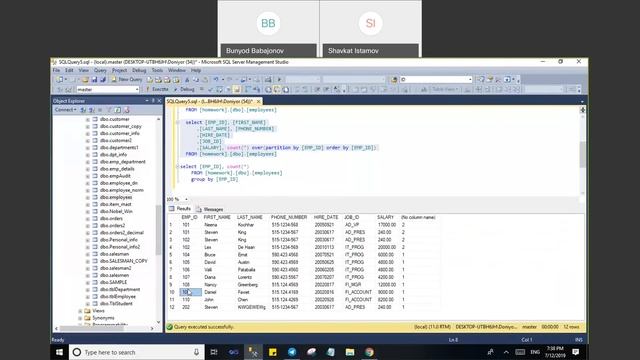Click the Connect button in Object Explorer
The image size is (640, 360).
pyautogui.click(x=65, y=110)
